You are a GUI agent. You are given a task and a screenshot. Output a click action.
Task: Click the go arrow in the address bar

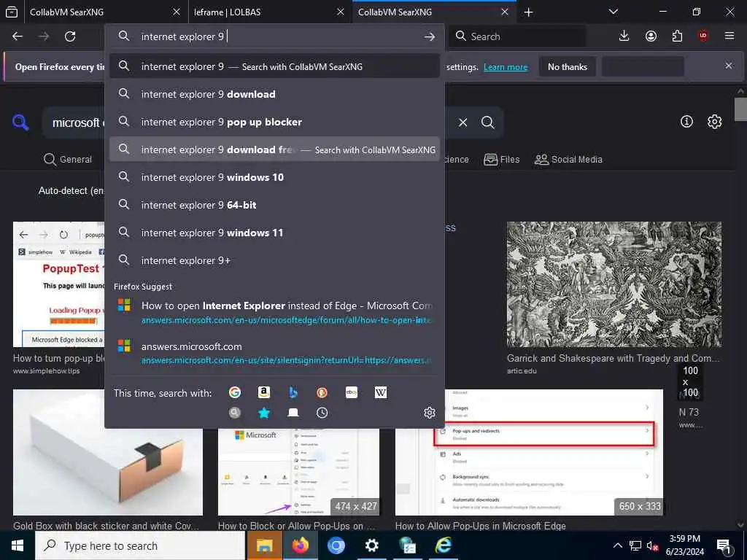coord(429,36)
